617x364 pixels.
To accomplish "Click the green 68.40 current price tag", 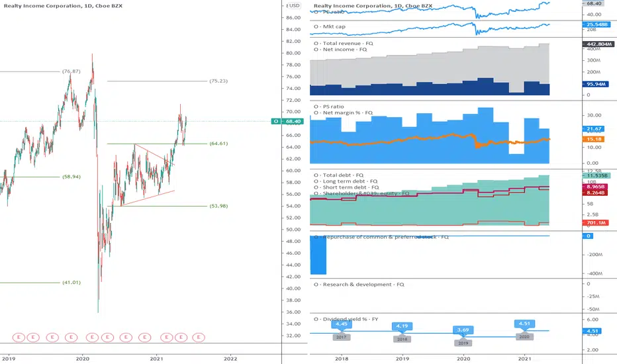I will pyautogui.click(x=287, y=121).
